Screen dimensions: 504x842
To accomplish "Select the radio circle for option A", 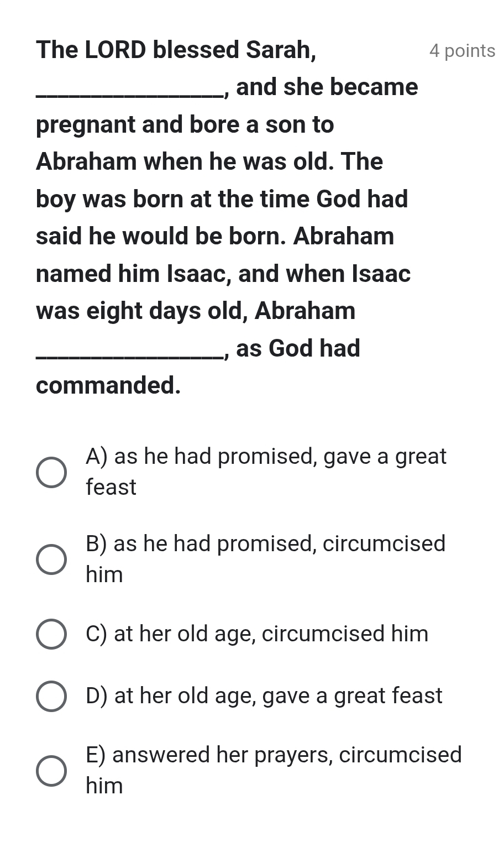I will pyautogui.click(x=51, y=472).
